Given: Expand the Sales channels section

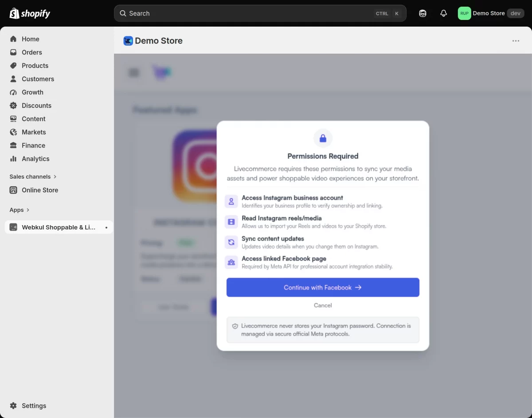Looking at the screenshot, I should (33, 176).
